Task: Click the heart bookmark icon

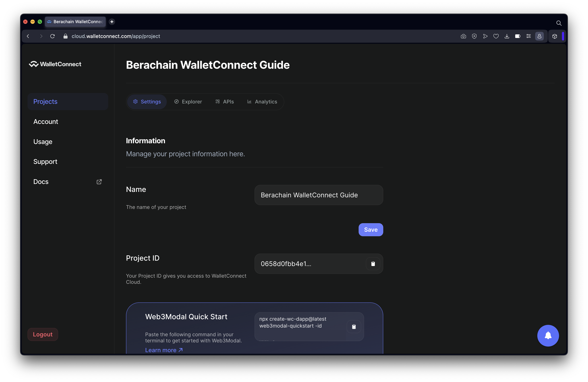Action: [x=496, y=36]
